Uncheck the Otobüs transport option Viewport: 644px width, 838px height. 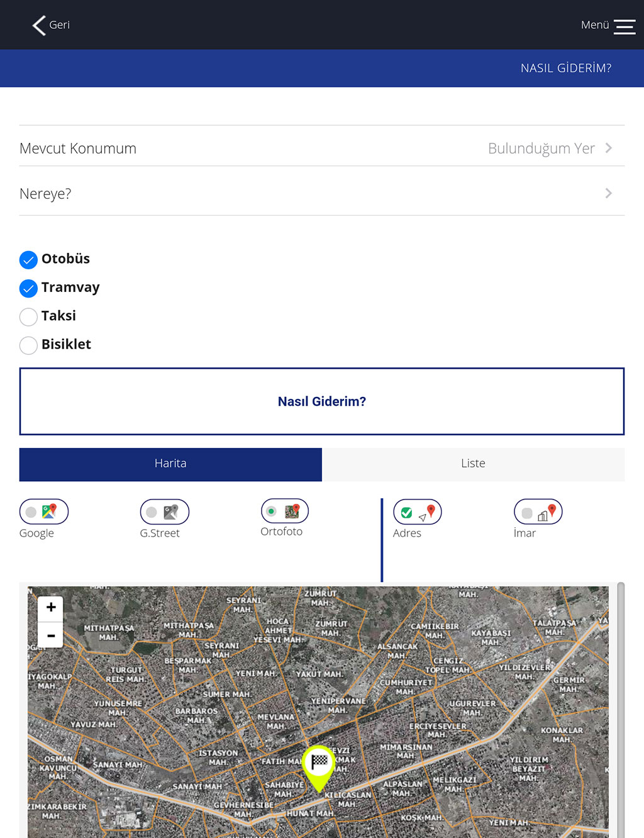coord(28,259)
